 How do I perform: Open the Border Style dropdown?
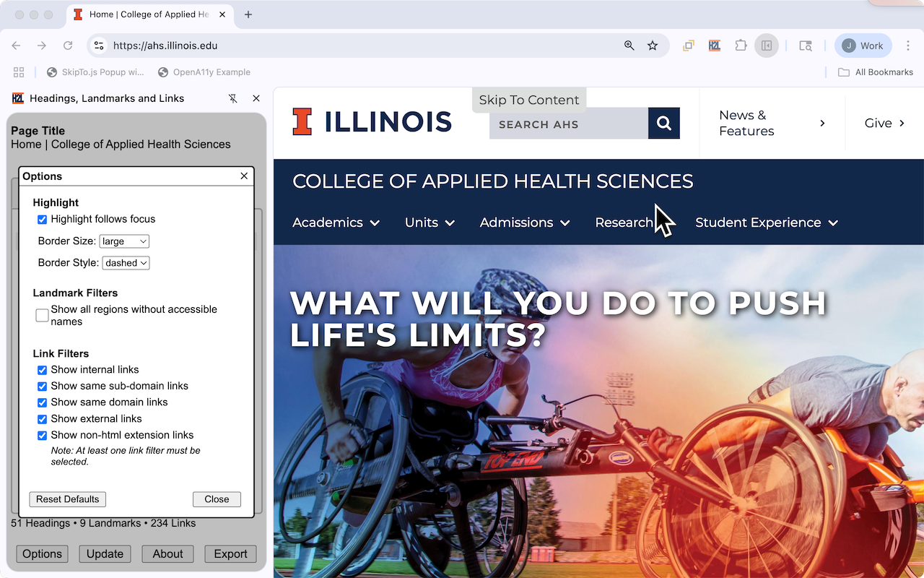click(x=126, y=263)
